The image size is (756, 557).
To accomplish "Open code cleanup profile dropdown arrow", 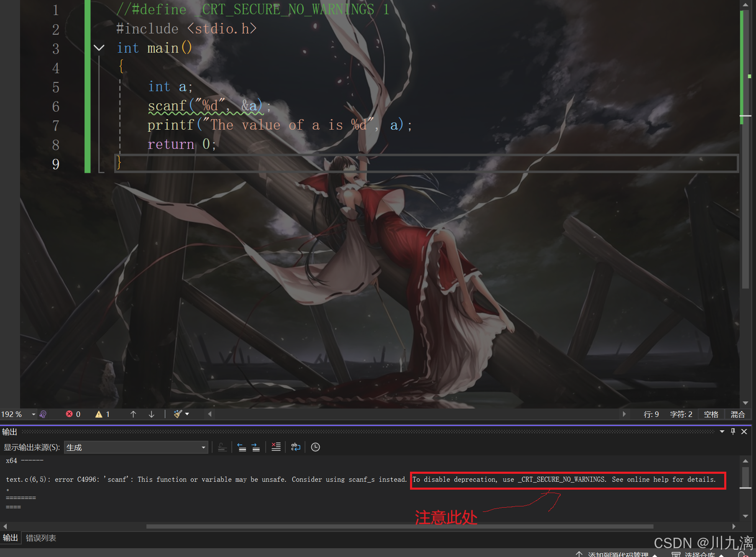I will coord(187,414).
